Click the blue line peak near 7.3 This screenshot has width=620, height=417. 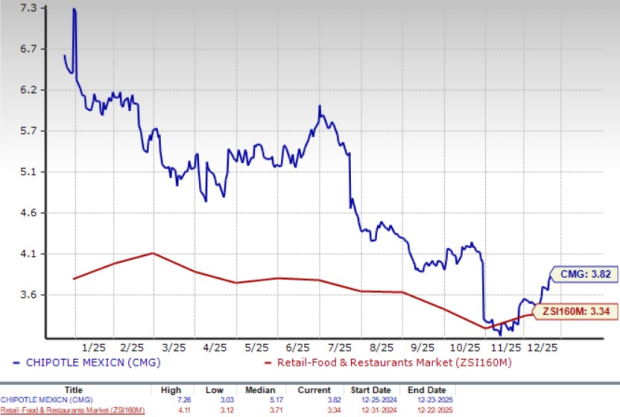pos(74,10)
